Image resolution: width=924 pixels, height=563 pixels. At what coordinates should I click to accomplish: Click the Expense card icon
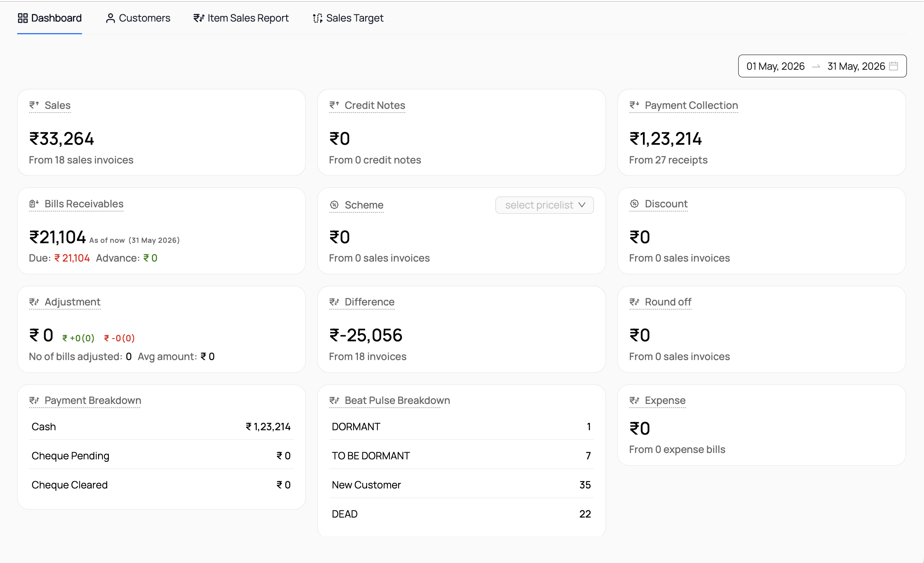click(634, 400)
